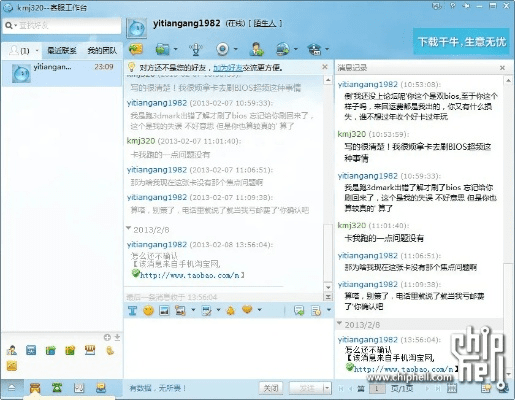Click the history page number field
Image resolution: width=515 pixels, height=400 pixels.
[x=377, y=388]
